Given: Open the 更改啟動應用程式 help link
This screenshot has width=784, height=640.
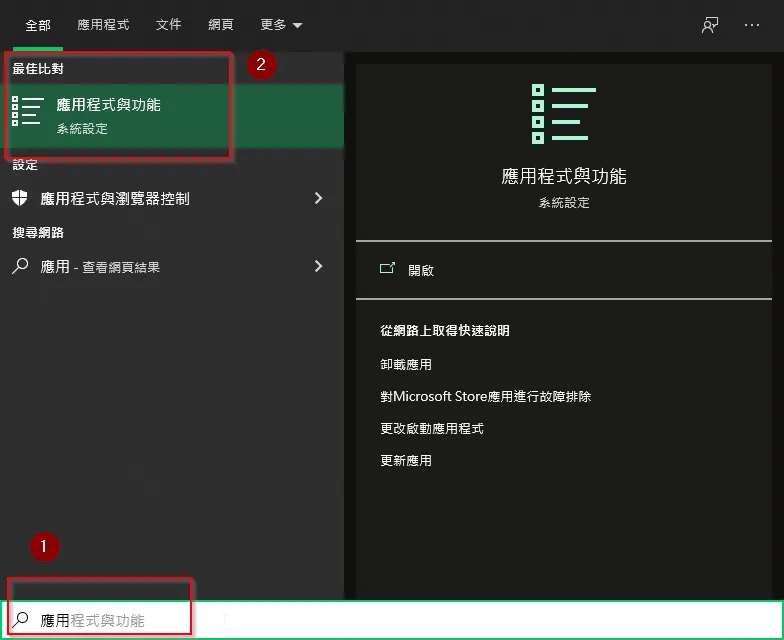Looking at the screenshot, I should 432,429.
